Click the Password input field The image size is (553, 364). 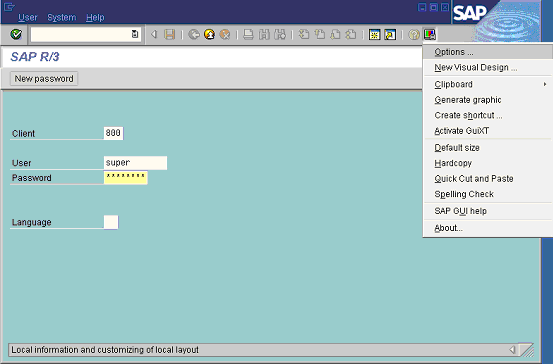pos(126,177)
